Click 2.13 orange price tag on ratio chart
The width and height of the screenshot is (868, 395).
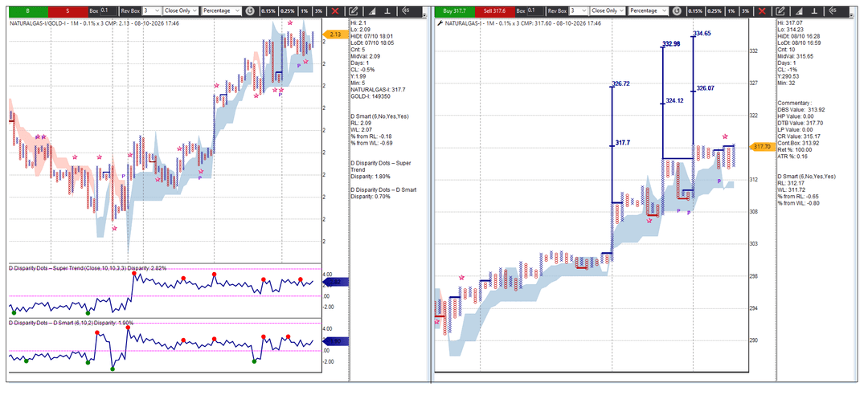(x=334, y=35)
